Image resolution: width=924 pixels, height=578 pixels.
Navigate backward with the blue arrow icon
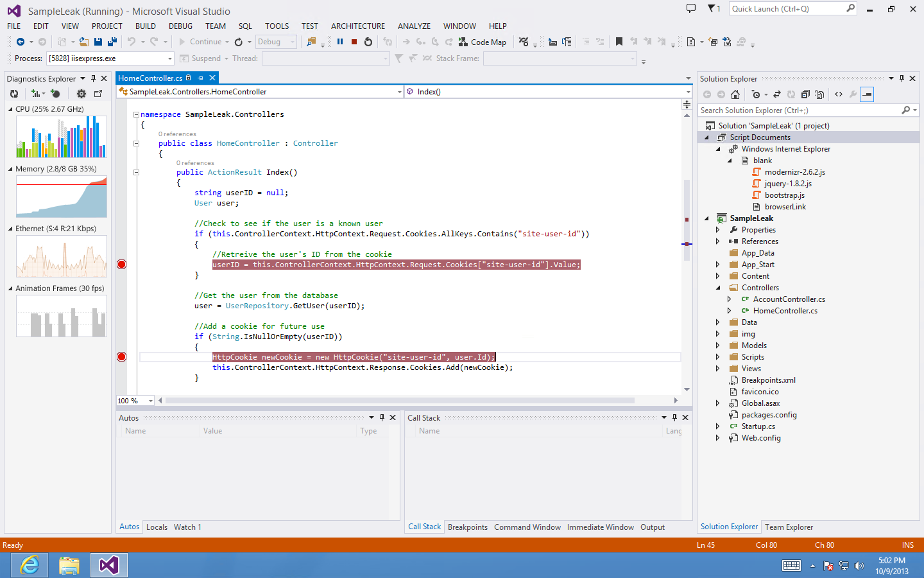[x=21, y=42]
